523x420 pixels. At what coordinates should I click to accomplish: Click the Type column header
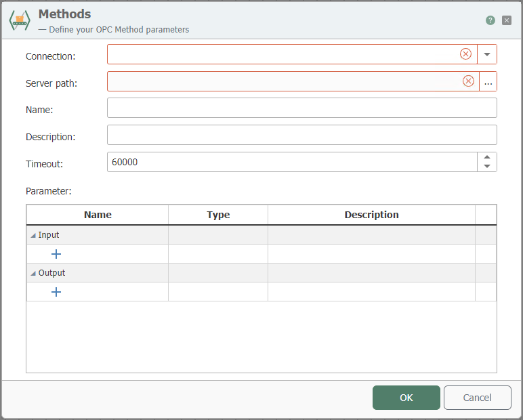[x=218, y=215]
